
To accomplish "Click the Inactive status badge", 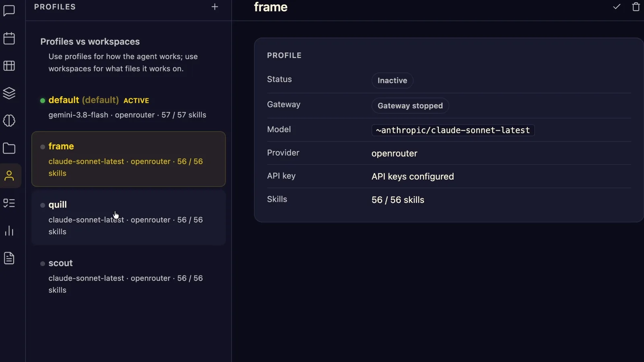I will click(x=392, y=80).
